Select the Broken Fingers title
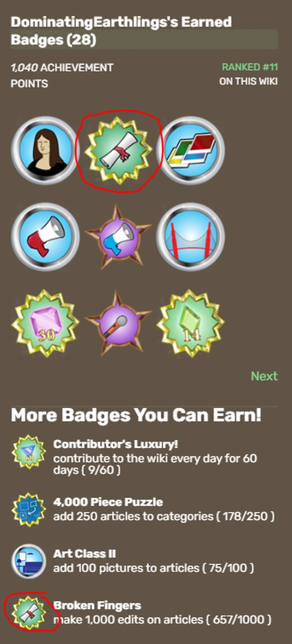 [97, 605]
